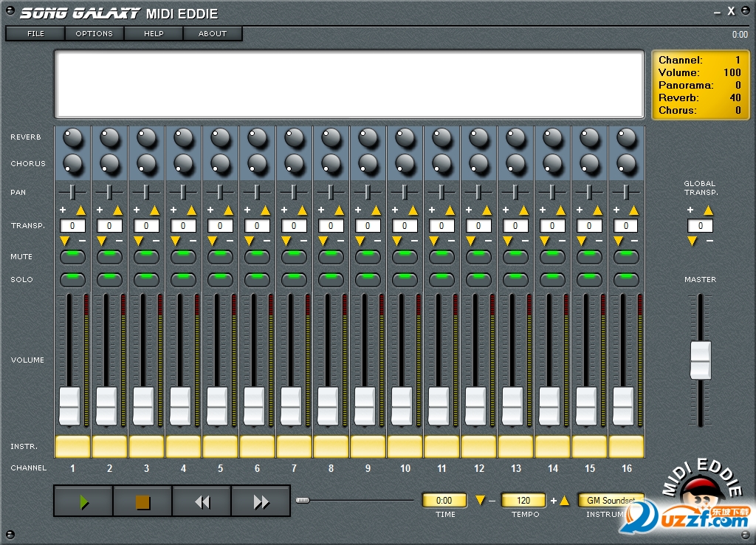Viewport: 756px width, 545px height.
Task: Raise transpose with channel 14 up arrow
Action: (560, 210)
